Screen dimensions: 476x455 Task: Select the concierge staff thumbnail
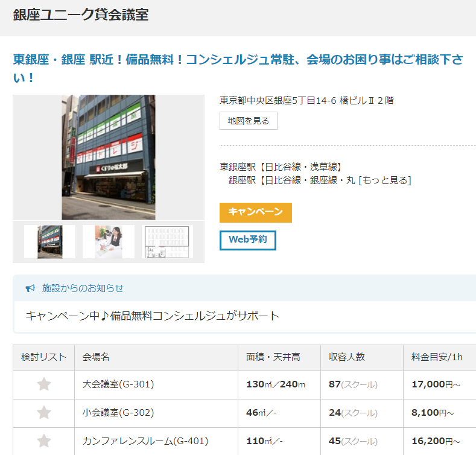pos(109,241)
